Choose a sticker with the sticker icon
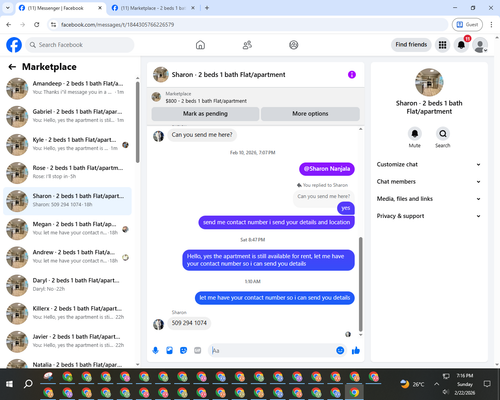 pos(183,350)
